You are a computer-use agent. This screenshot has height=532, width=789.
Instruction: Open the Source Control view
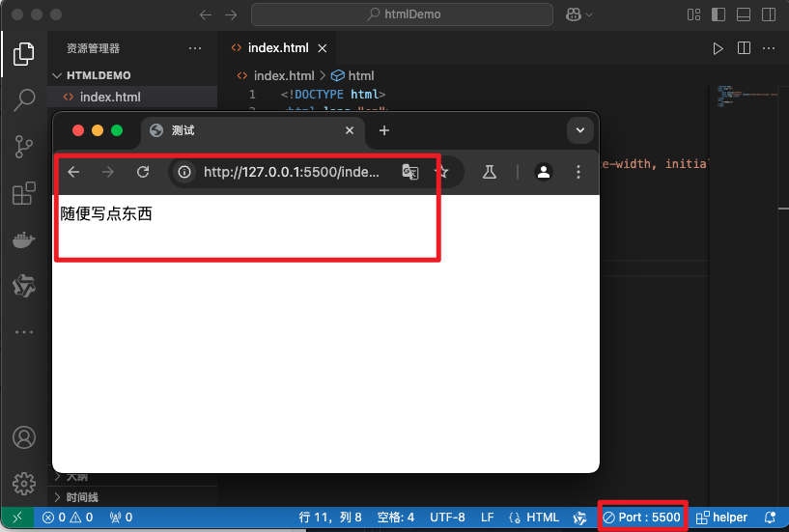point(24,147)
